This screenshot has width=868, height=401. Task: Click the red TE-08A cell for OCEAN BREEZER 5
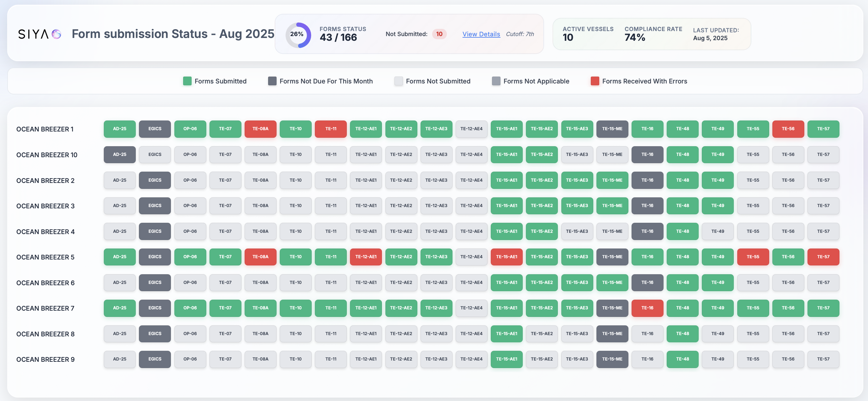point(260,257)
